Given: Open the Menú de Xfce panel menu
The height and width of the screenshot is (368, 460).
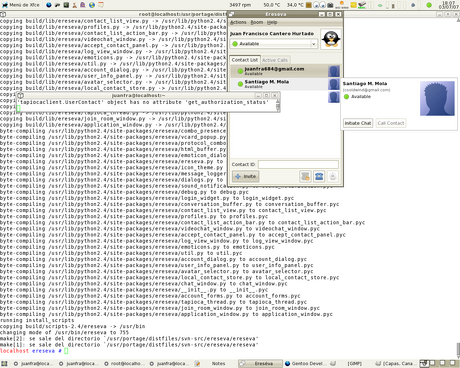Looking at the screenshot, I should pyautogui.click(x=21, y=5).
